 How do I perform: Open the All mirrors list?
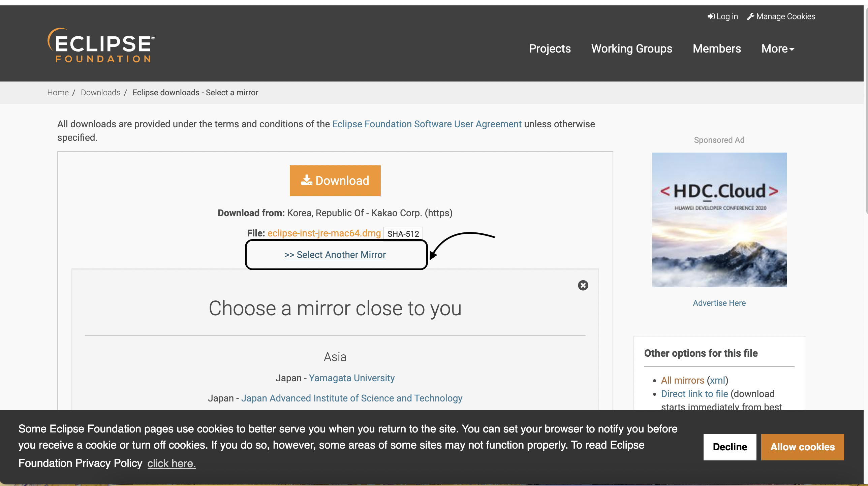tap(683, 380)
